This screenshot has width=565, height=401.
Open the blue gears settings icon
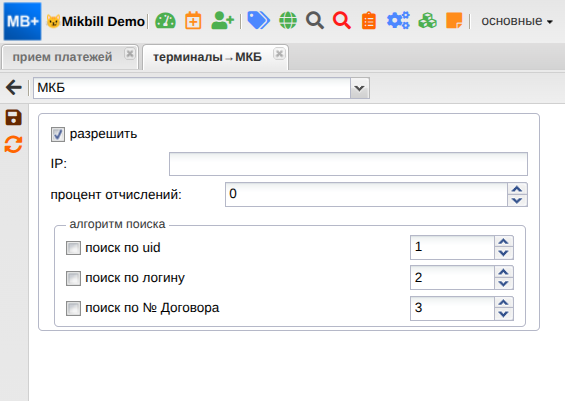pyautogui.click(x=398, y=21)
